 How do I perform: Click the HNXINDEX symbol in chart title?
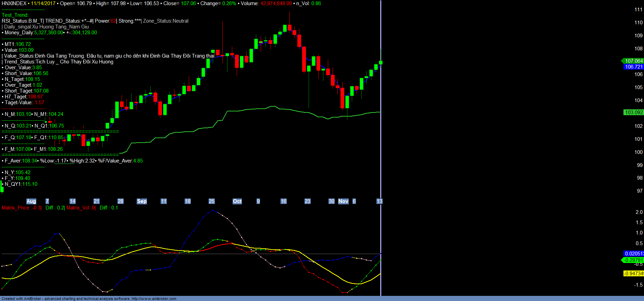click(14, 3)
